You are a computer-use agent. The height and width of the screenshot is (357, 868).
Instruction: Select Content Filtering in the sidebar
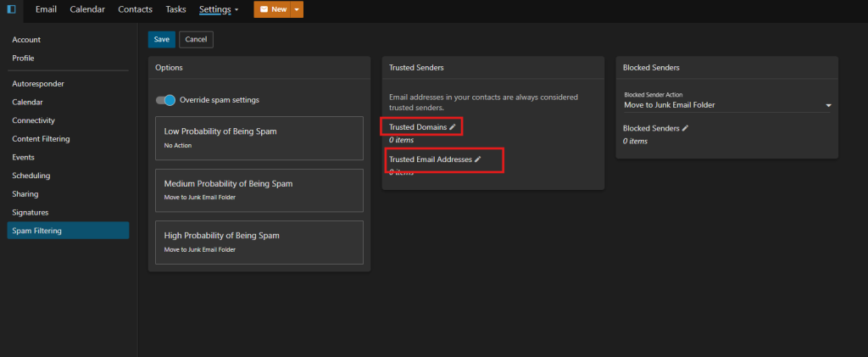point(41,139)
